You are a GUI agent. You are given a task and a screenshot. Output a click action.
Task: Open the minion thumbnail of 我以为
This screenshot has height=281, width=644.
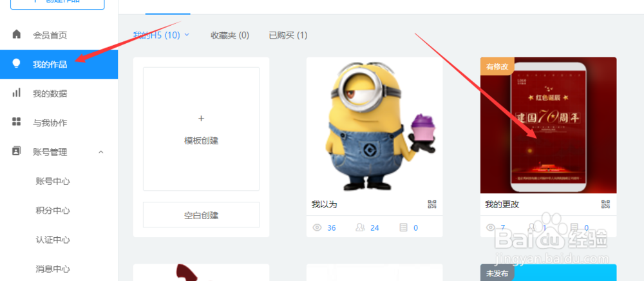point(375,125)
